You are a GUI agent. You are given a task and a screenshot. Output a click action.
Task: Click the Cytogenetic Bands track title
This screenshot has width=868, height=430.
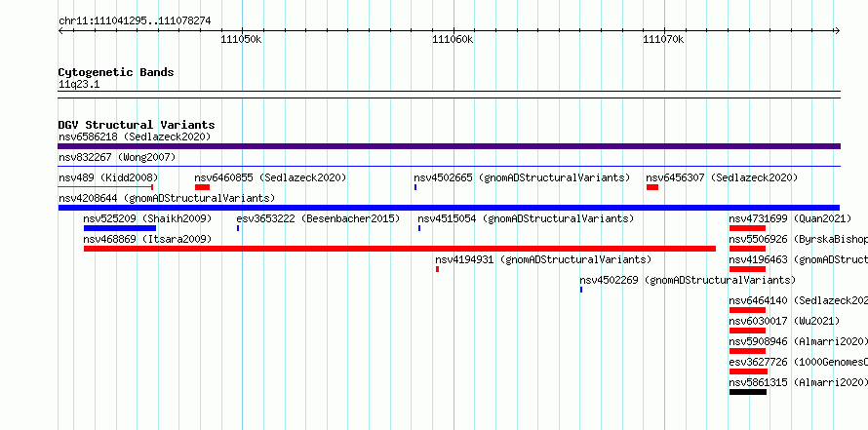tap(116, 72)
